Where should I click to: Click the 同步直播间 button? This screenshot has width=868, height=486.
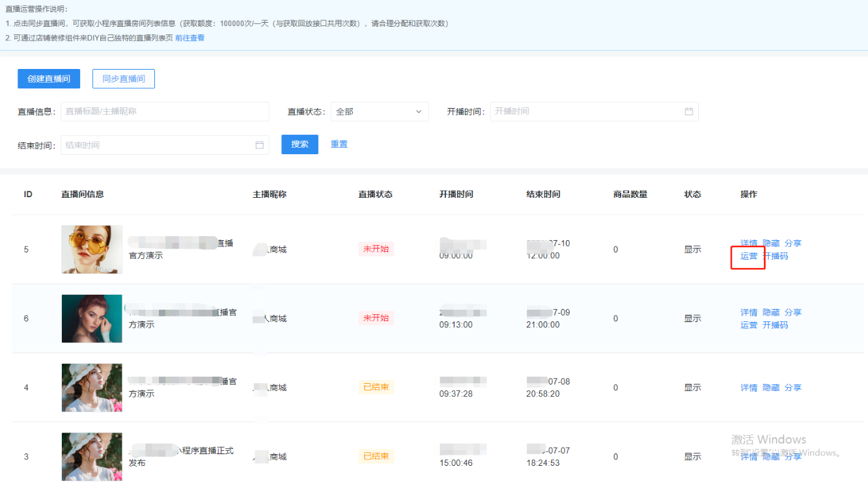(x=123, y=79)
